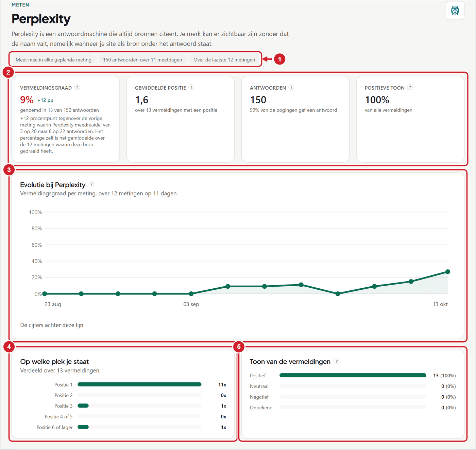Click the '9%' vermeldingsgraad value
This screenshot has width=476, height=450.
tap(27, 100)
